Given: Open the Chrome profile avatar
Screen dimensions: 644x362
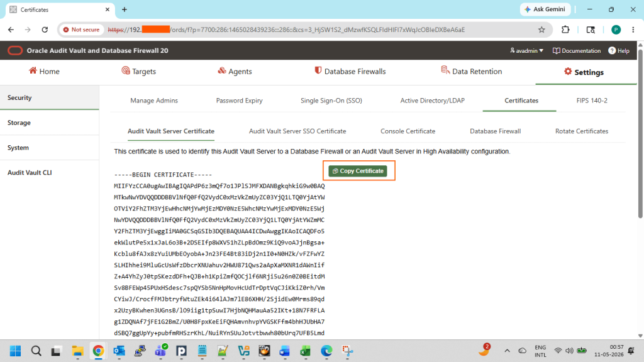Looking at the screenshot, I should pyautogui.click(x=616, y=30).
